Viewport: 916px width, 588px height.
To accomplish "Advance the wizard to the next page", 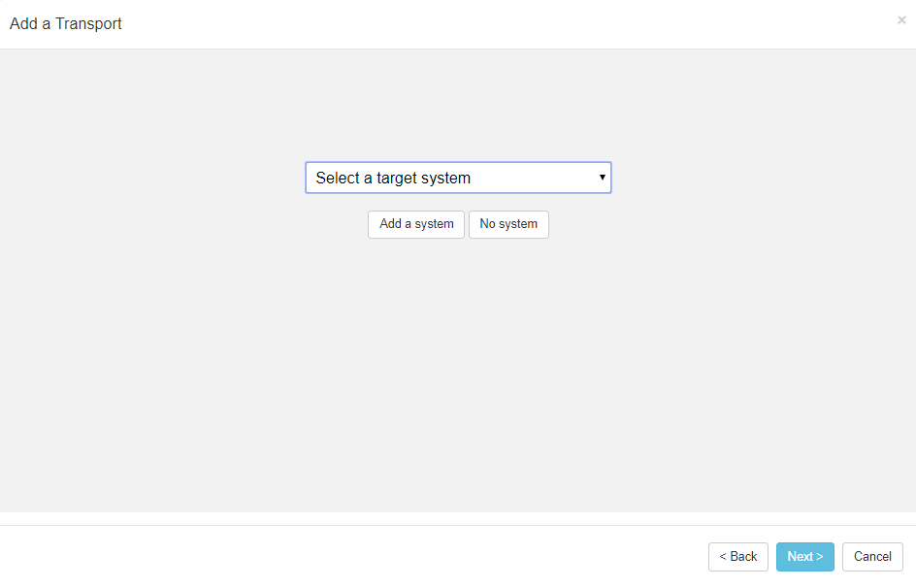I will 804,557.
